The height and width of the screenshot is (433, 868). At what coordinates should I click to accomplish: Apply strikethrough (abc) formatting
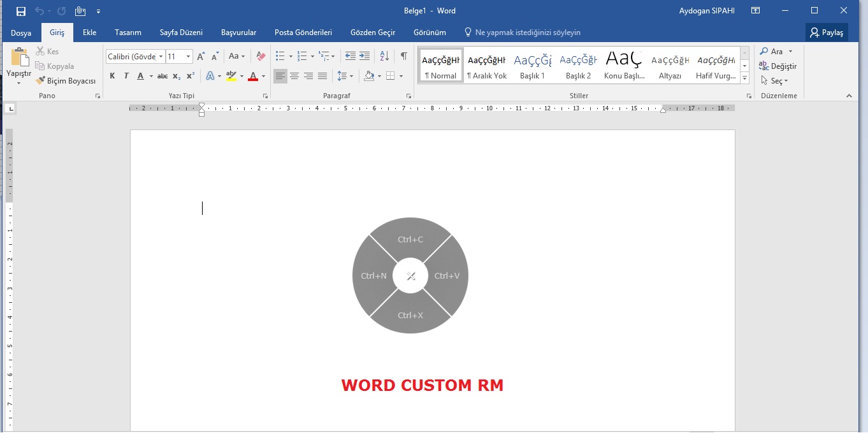[163, 76]
